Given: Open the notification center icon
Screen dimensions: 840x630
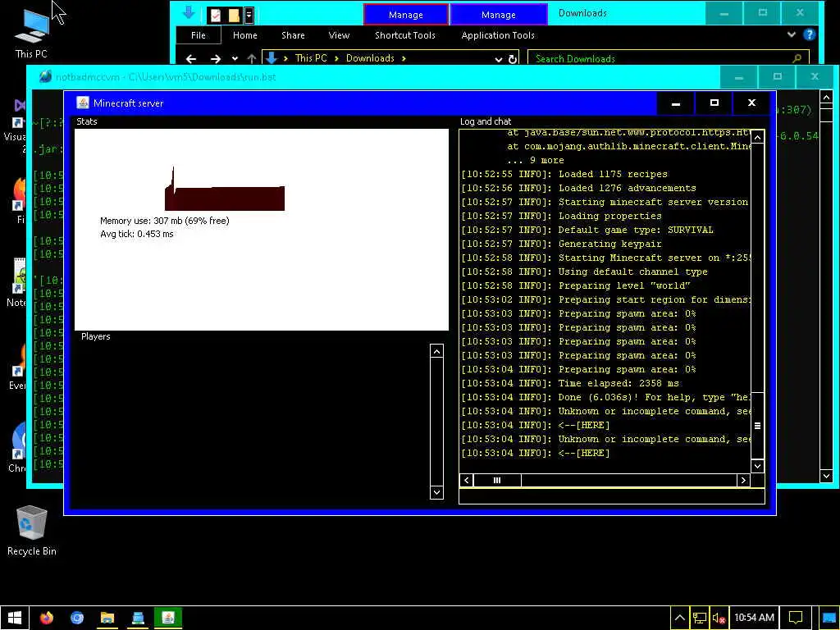Looking at the screenshot, I should 795,618.
